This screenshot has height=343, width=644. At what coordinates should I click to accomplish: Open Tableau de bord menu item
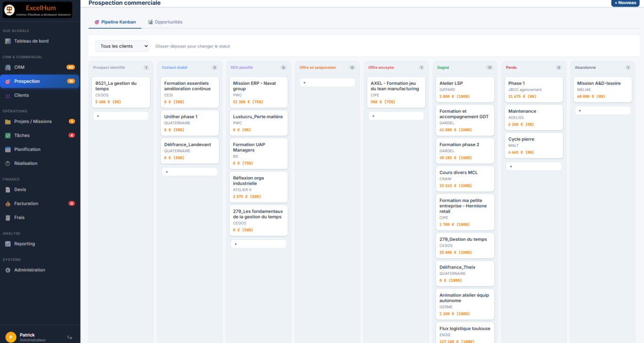[40, 41]
